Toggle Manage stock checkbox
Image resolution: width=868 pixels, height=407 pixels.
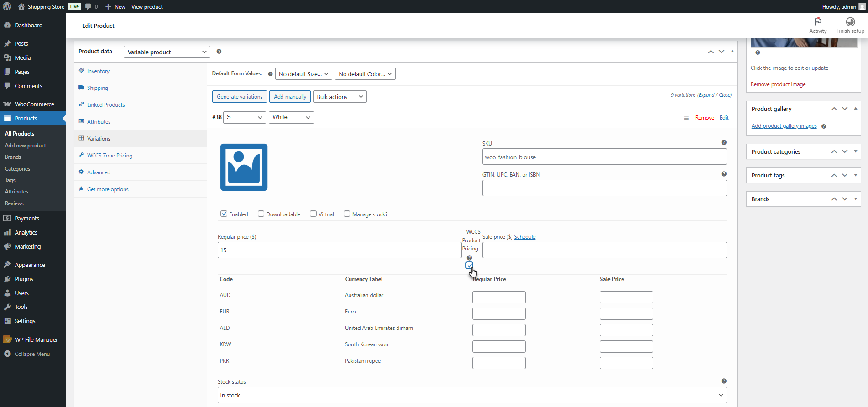(347, 214)
